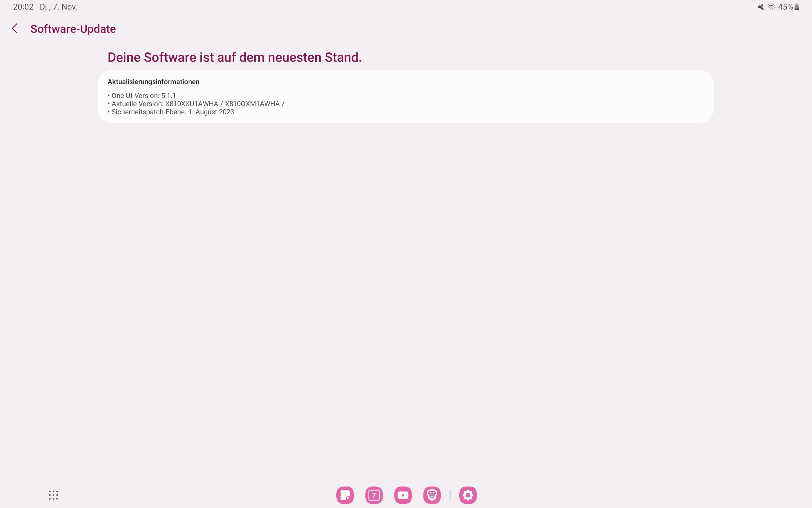
Task: Tap the back arrow beside Software-Update
Action: tap(15, 28)
